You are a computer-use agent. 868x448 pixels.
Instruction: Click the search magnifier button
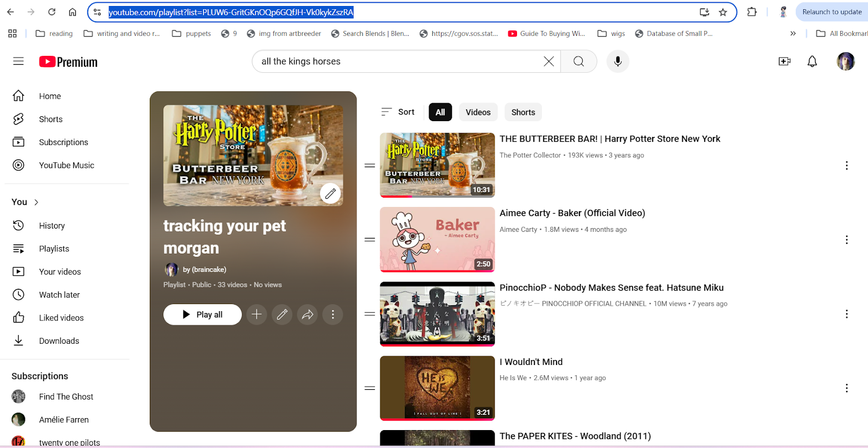[x=579, y=61]
